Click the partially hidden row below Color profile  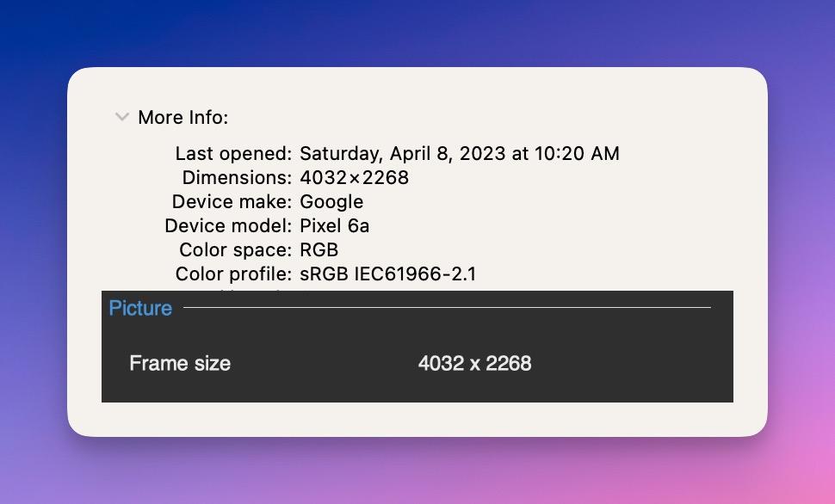(x=250, y=292)
